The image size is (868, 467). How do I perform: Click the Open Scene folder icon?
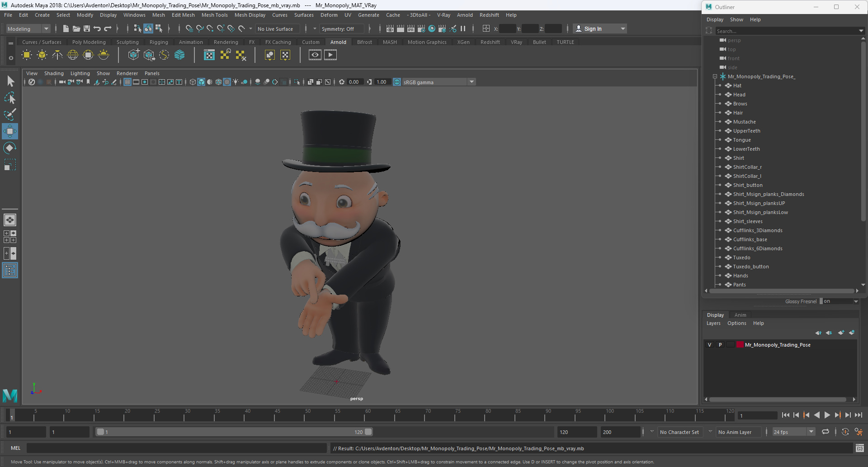[76, 29]
